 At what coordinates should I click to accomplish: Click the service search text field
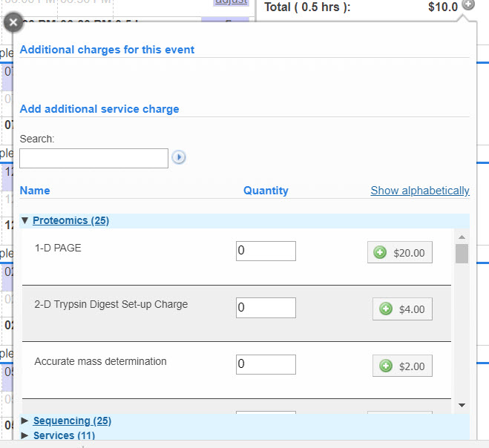coord(93,158)
